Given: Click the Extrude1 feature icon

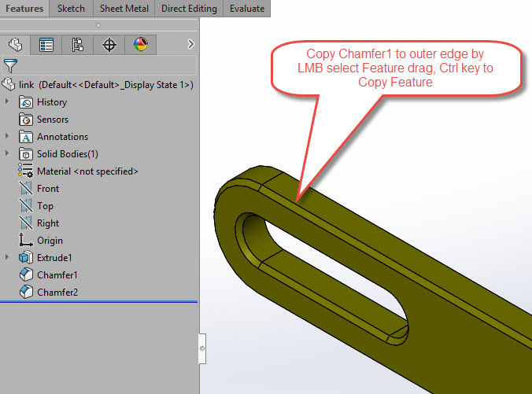Looking at the screenshot, I should [26, 258].
